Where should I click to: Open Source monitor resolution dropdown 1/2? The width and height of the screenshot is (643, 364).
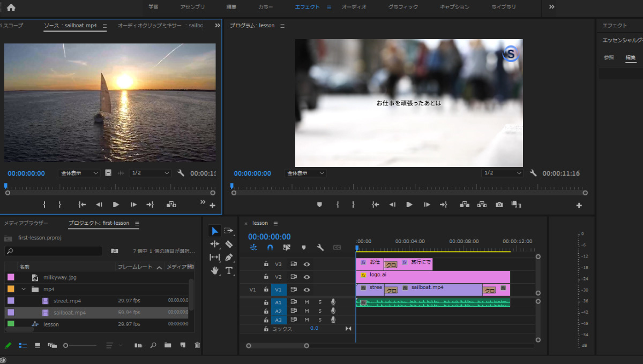pyautogui.click(x=150, y=173)
